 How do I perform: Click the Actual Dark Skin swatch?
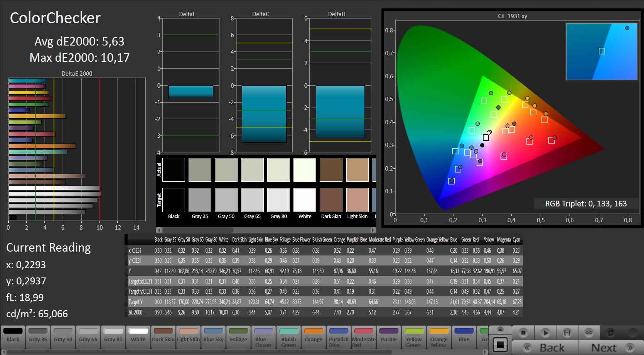click(331, 169)
